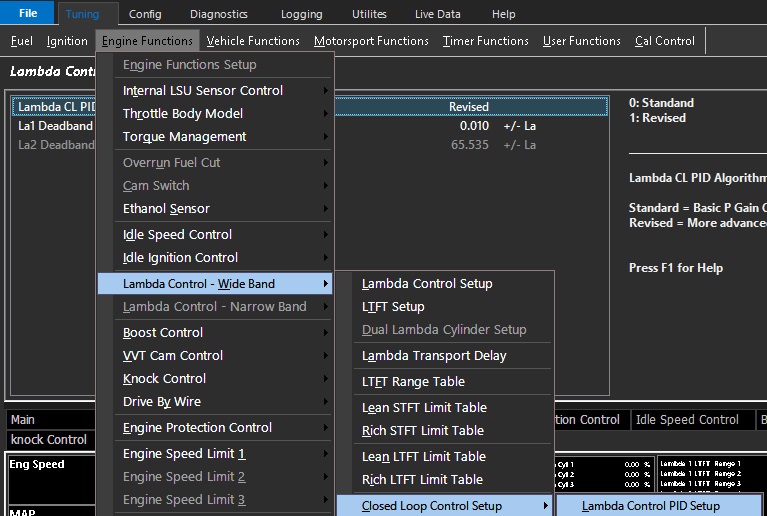767x516 pixels.
Task: Switch to the Live Data tab
Action: point(438,14)
